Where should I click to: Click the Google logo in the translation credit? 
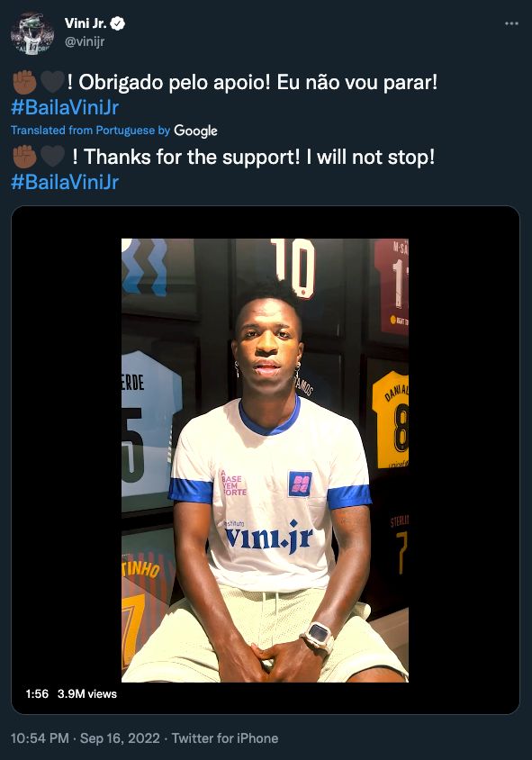click(195, 131)
